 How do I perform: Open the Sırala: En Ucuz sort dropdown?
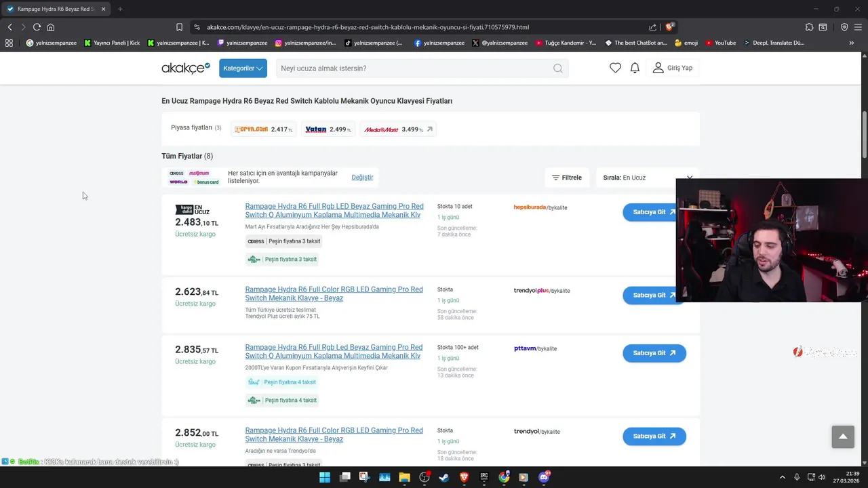(x=648, y=178)
